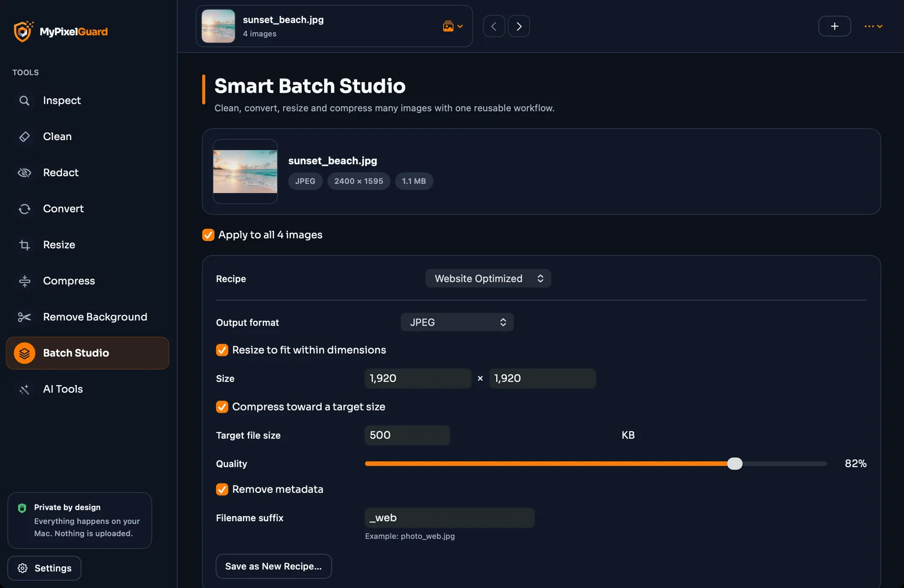Toggle Compress toward a target size
Viewport: 904px width, 588px height.
click(222, 407)
